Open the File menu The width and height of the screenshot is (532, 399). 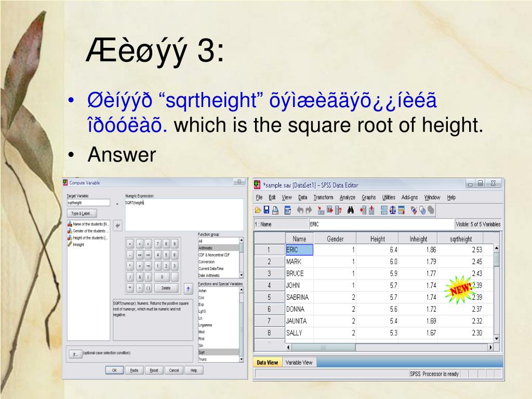pos(259,197)
